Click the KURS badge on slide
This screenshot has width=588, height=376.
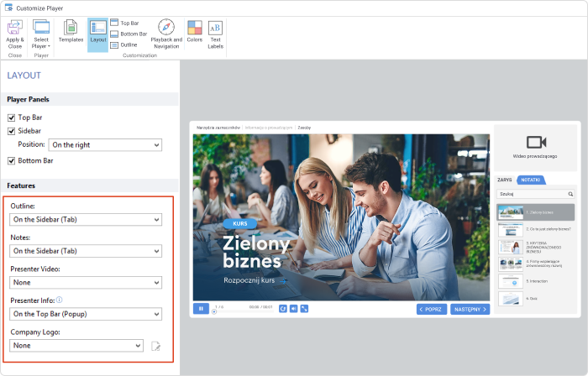(240, 223)
